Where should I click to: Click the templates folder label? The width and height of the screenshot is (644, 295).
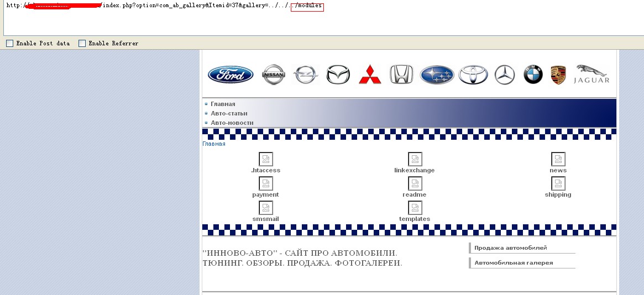415,219
